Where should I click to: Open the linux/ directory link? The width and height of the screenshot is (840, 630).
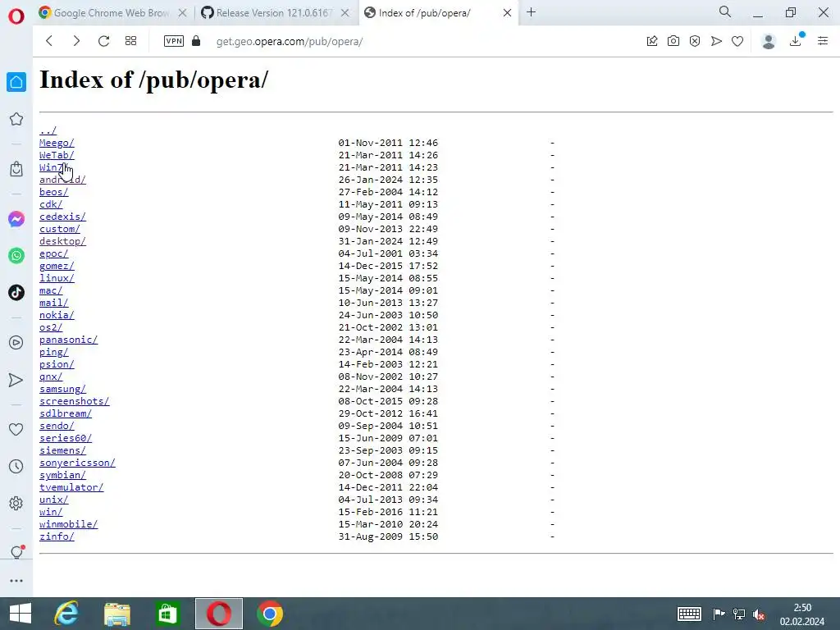57,279
